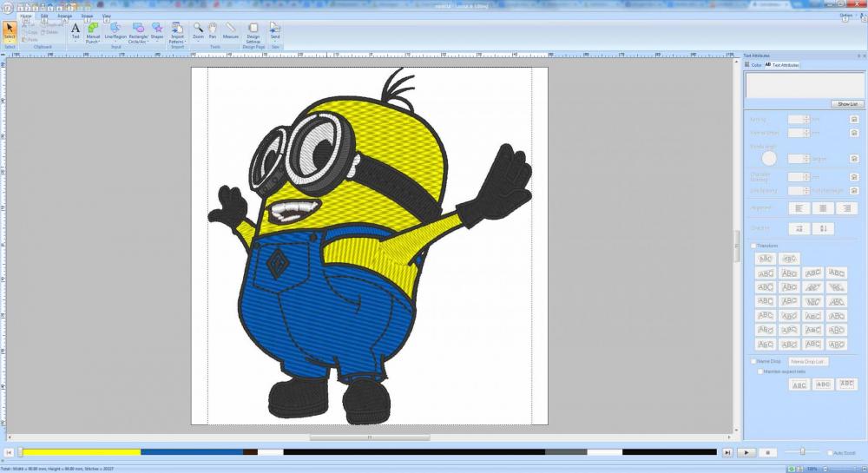Click the blue thread segment in timeline
This screenshot has height=473, width=868.
coord(192,452)
